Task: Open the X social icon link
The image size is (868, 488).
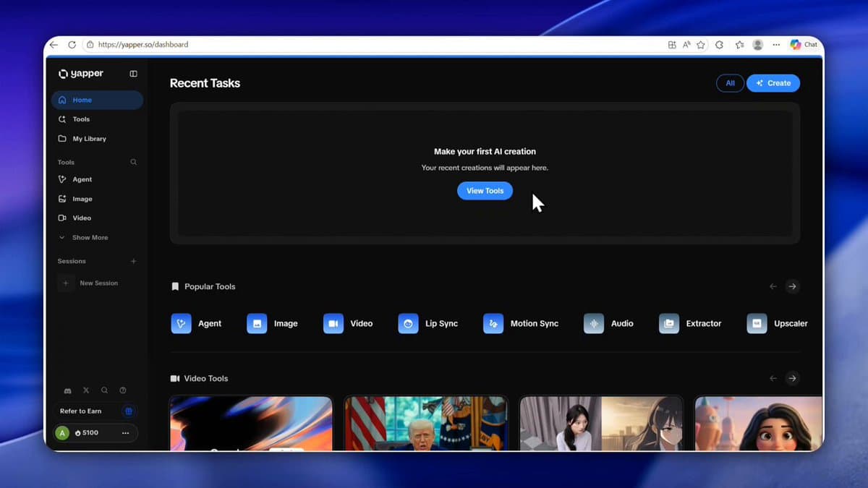Action: (x=86, y=390)
